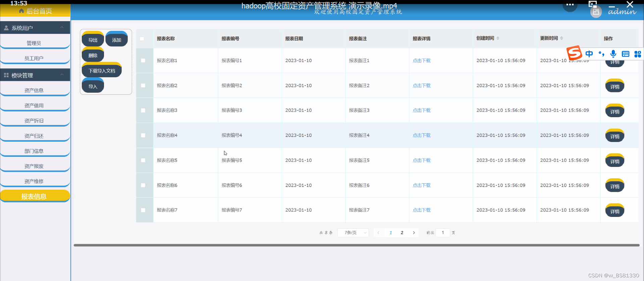644x281 pixels.
Task: Open the Sogou soft keyboard icon
Action: (x=626, y=54)
